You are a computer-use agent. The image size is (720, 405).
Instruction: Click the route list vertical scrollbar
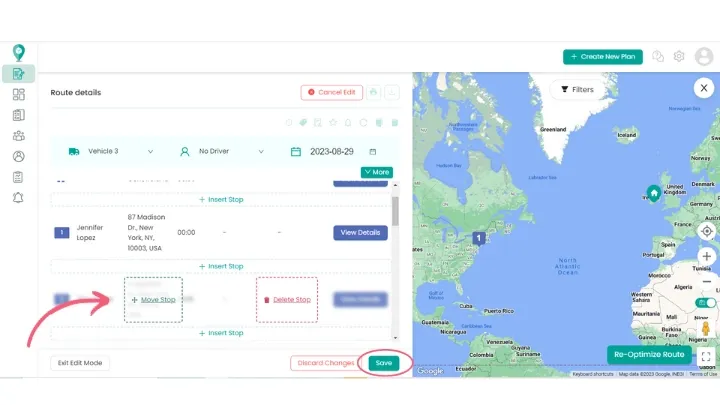(x=395, y=210)
